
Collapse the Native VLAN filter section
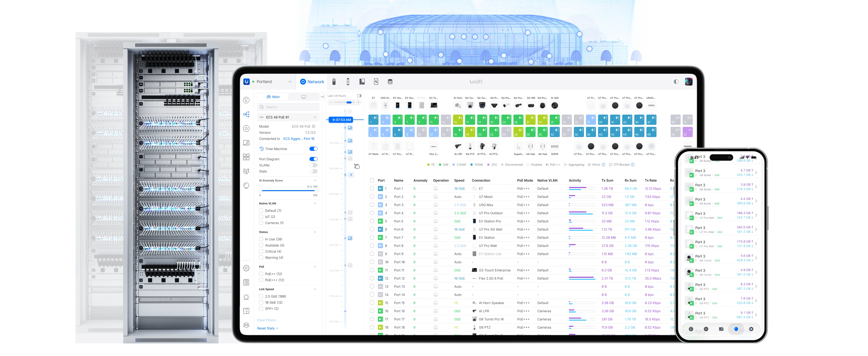pos(315,203)
